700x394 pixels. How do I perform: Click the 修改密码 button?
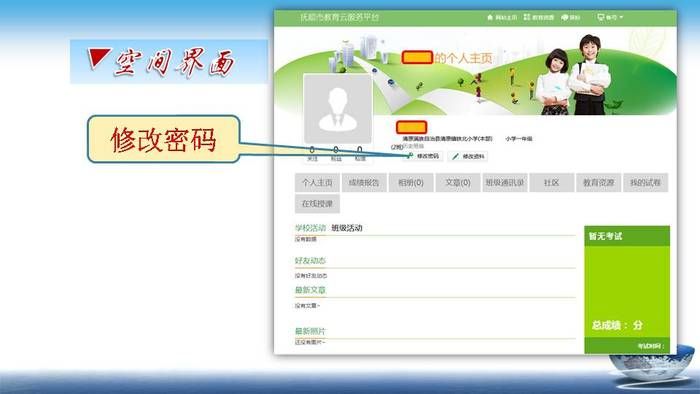pos(423,156)
